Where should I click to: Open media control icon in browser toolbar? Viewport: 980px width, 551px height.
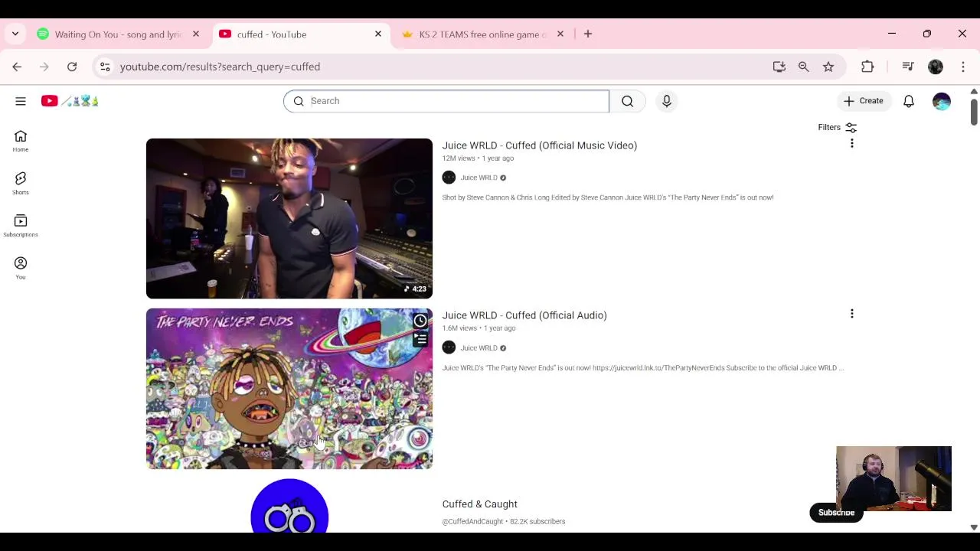[908, 67]
